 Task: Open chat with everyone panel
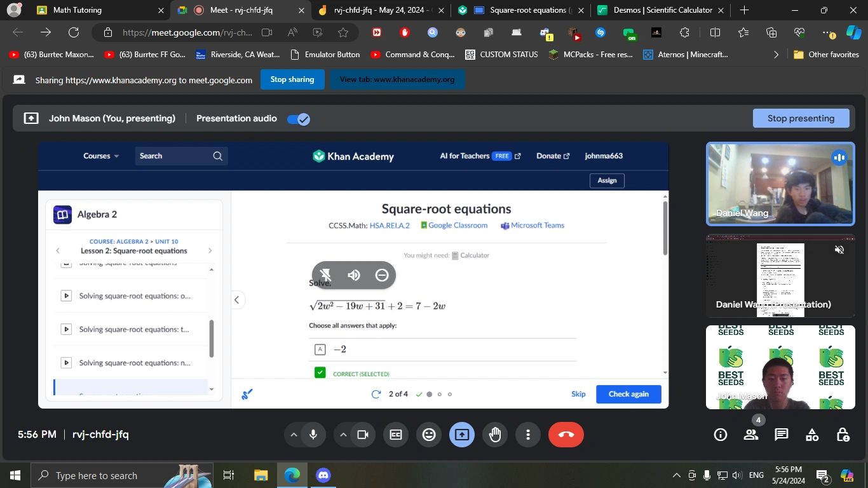click(781, 435)
